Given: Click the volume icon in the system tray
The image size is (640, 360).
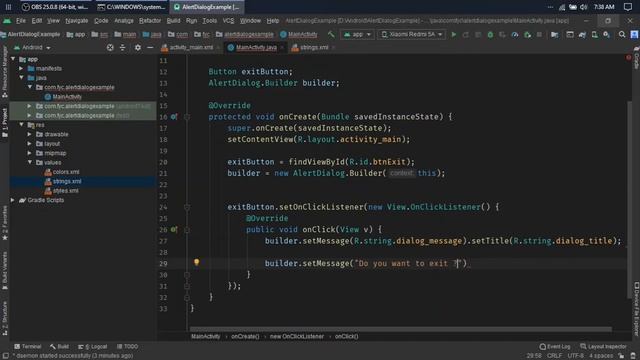Looking at the screenshot, I should [584, 7].
